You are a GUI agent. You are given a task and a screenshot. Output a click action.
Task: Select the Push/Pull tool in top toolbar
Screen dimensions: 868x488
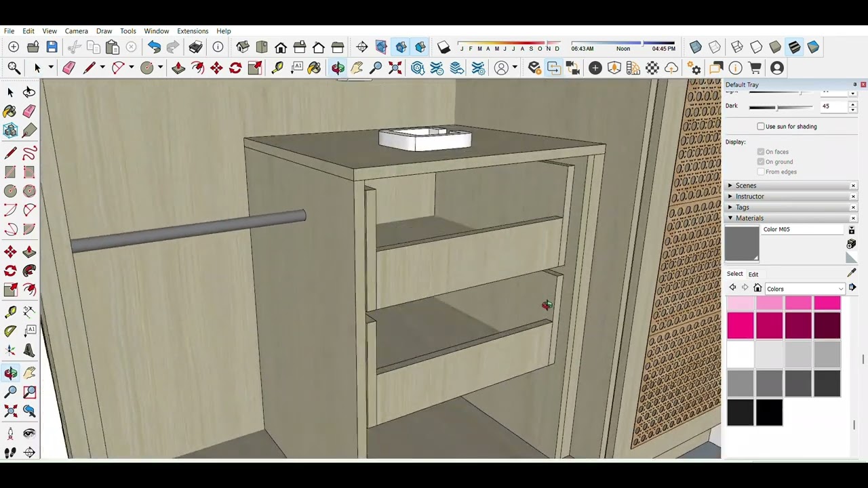pyautogui.click(x=178, y=68)
